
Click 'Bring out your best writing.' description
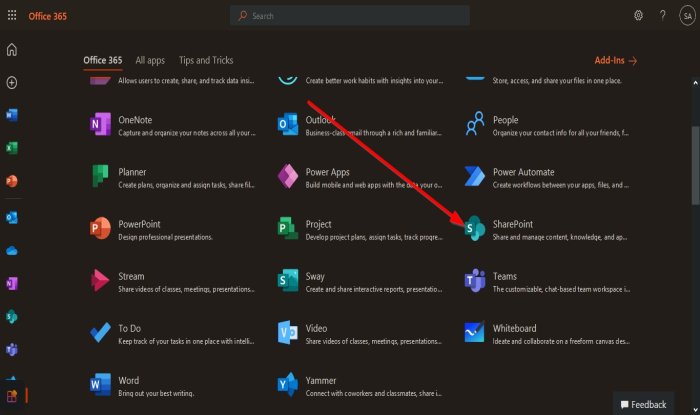coord(156,393)
